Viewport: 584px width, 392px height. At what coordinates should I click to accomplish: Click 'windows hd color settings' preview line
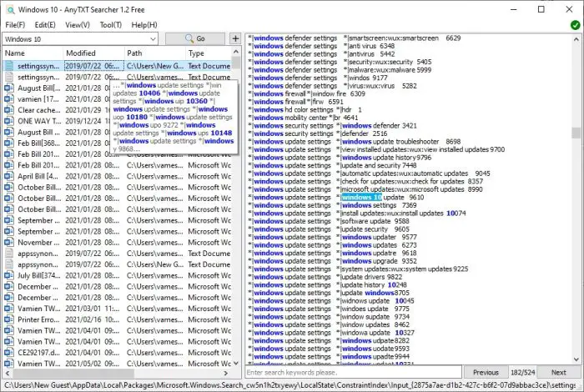[x=305, y=110]
